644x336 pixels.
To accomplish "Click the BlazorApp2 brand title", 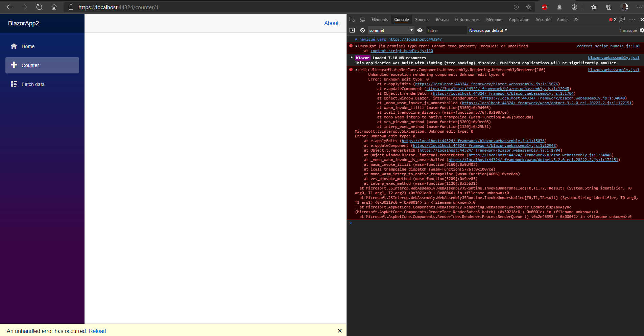I will (24, 23).
